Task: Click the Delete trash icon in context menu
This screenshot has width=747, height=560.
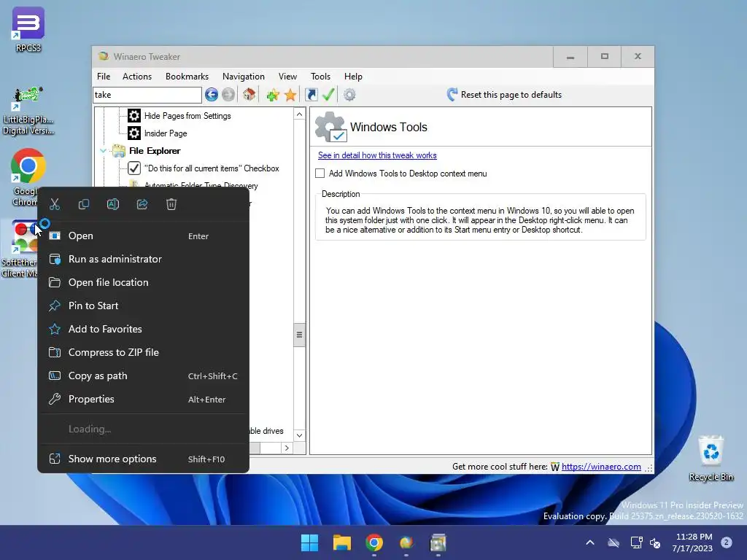Action: 171,204
